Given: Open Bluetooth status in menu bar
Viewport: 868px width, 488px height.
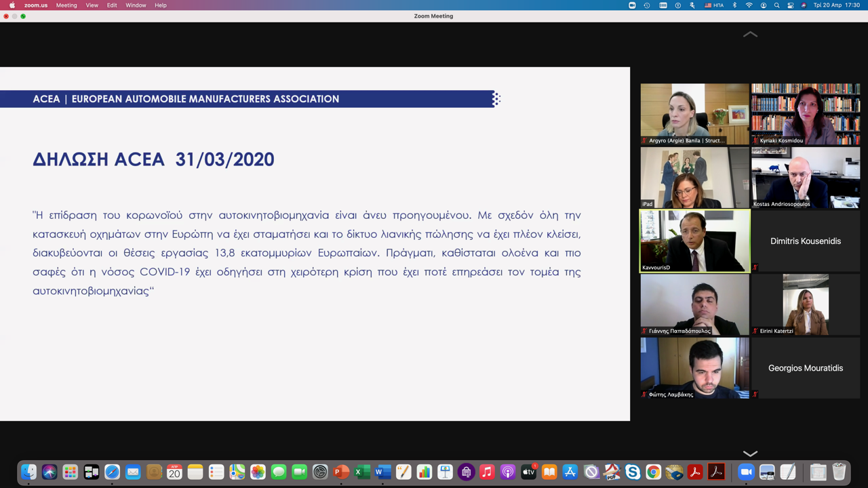Looking at the screenshot, I should pos(734,5).
